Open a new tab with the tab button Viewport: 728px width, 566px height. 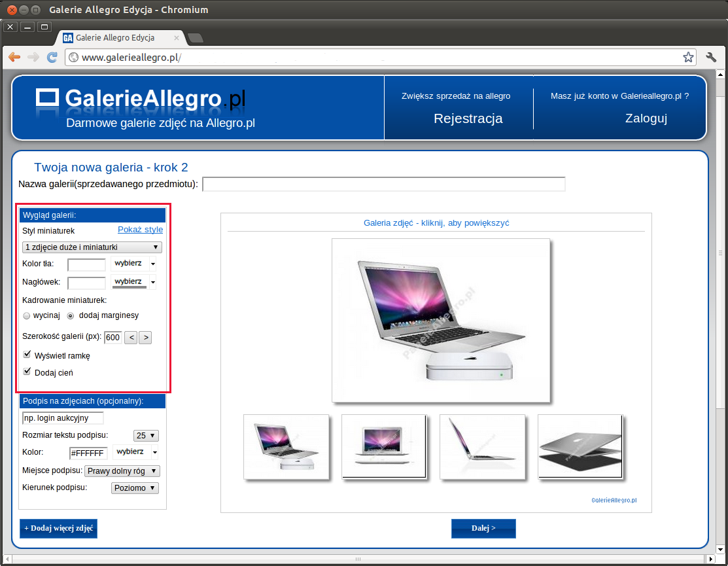pos(195,38)
